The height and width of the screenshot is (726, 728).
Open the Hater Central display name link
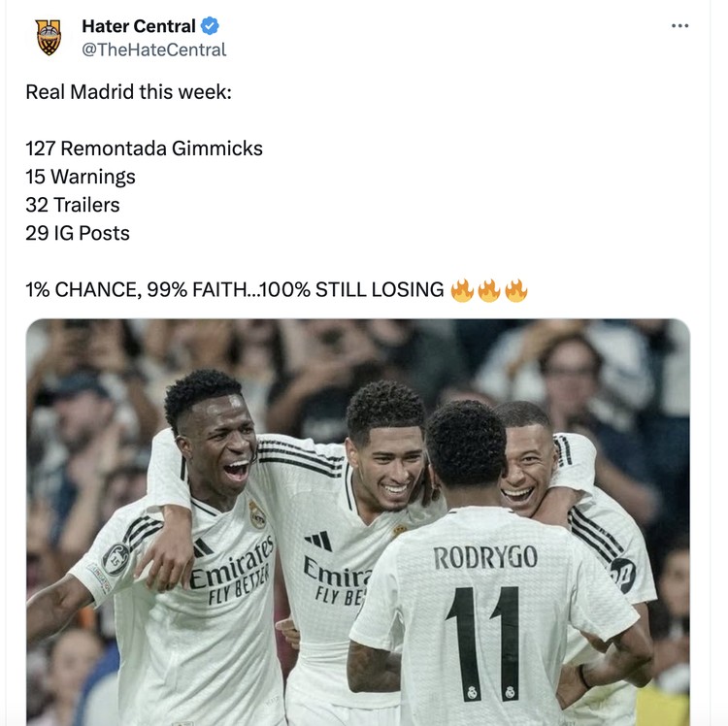tap(139, 26)
